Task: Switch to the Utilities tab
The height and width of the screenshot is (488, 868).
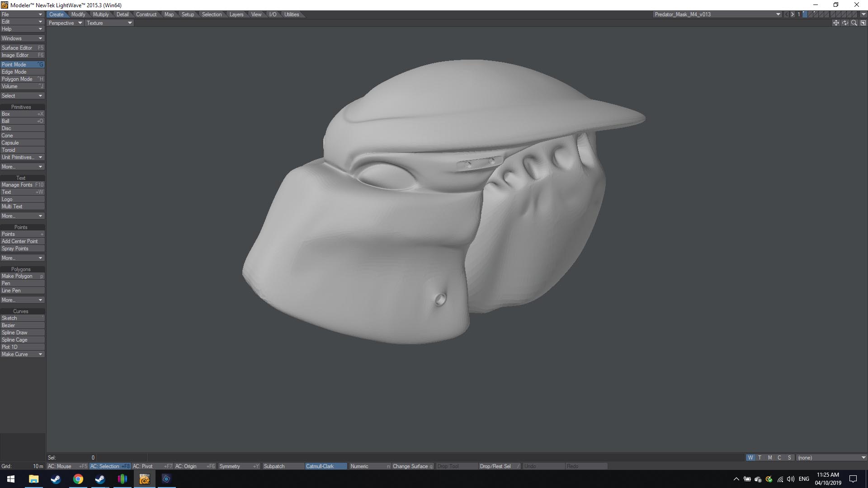Action: click(292, 14)
